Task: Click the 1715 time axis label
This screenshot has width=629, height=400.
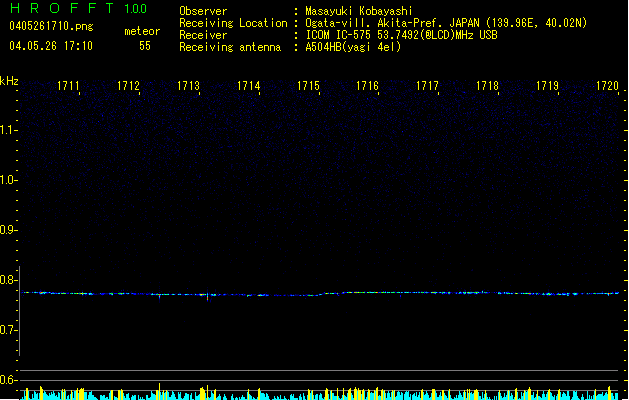Action: (x=308, y=86)
